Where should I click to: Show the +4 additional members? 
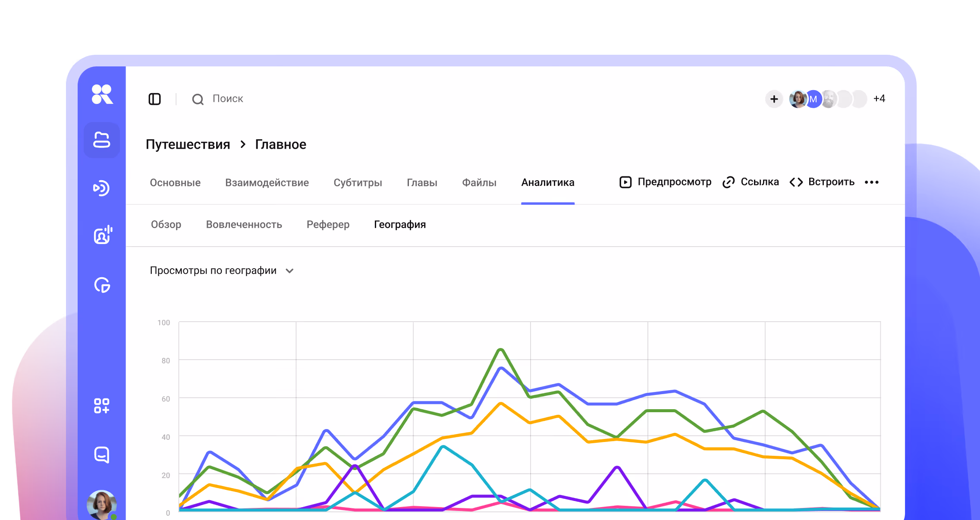(x=879, y=99)
